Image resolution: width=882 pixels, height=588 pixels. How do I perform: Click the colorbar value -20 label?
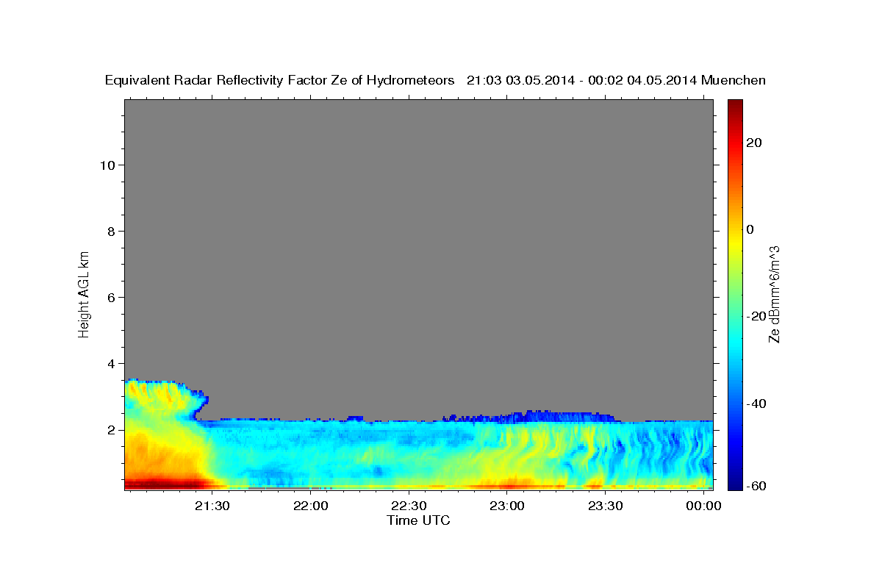(x=756, y=316)
